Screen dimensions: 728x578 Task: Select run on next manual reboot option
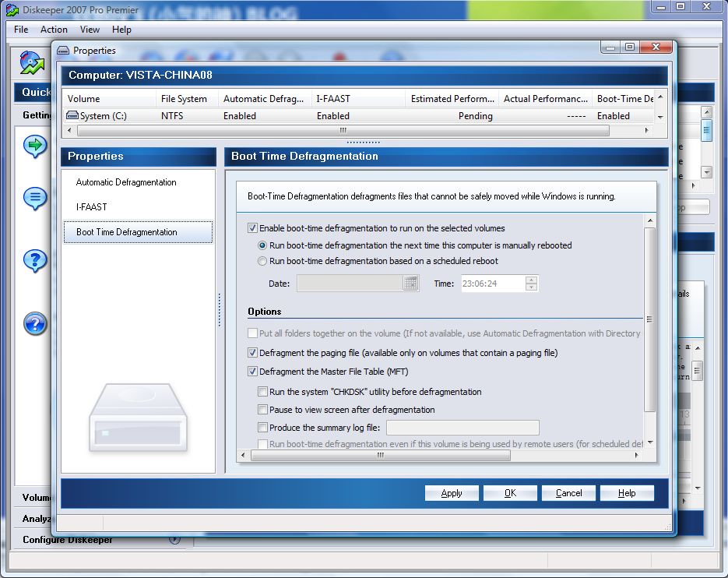262,245
